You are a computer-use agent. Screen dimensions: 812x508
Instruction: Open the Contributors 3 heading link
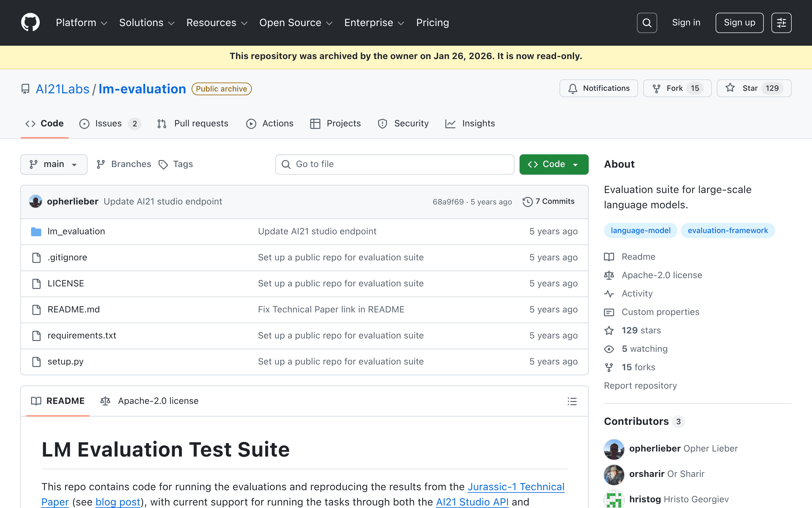tap(644, 422)
